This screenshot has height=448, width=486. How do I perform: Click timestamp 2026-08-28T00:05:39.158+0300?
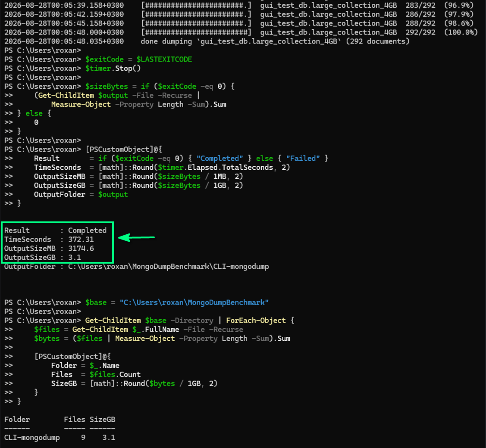[64, 5]
